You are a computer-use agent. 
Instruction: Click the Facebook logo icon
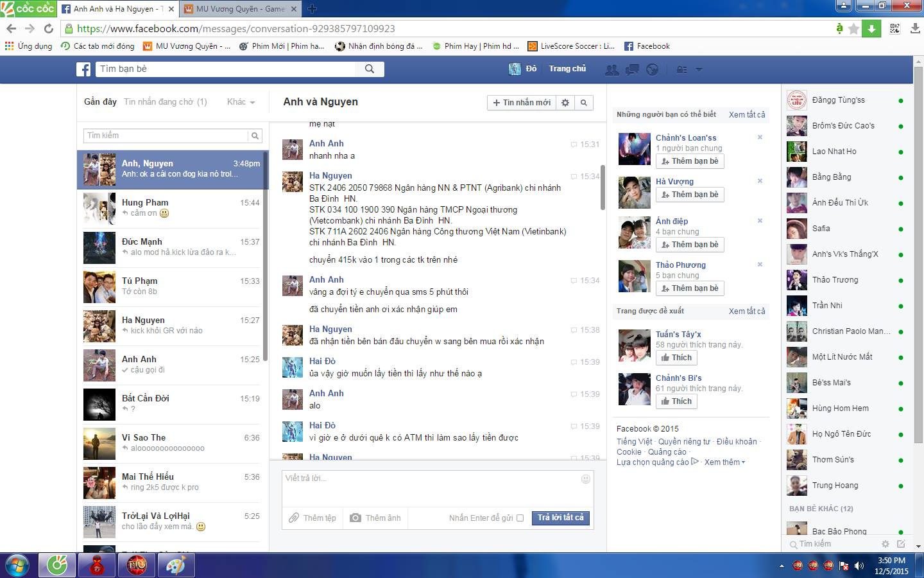click(x=83, y=69)
